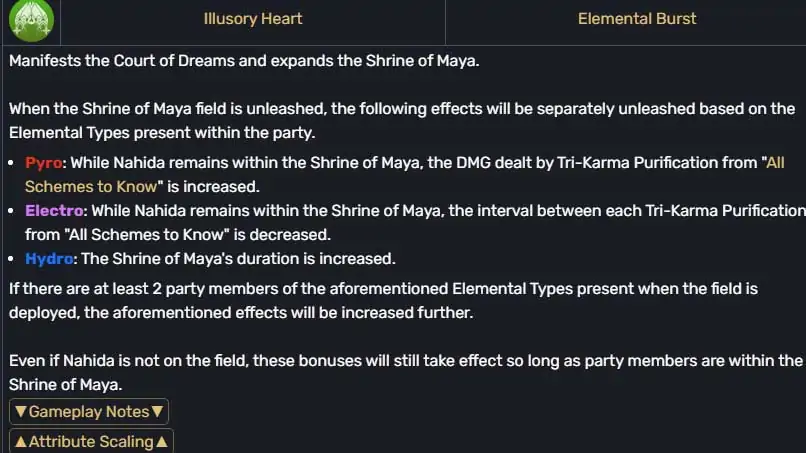Collapse the Attribute Scaling section

(91, 442)
